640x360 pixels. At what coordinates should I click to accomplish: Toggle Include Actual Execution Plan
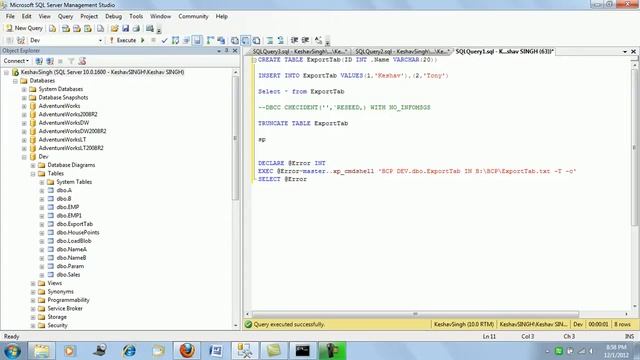point(210,40)
